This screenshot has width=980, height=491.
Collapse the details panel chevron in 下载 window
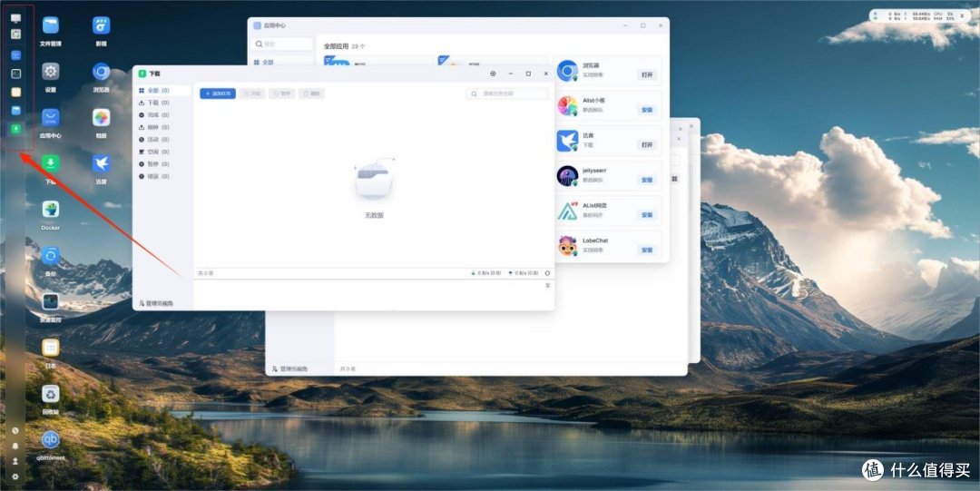[547, 285]
